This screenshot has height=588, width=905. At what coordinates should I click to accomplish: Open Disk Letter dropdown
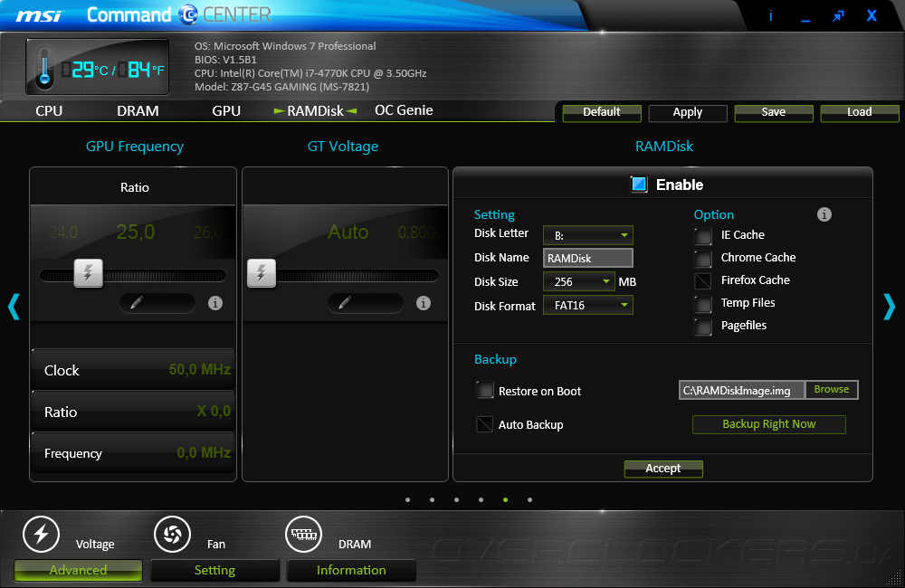(588, 235)
